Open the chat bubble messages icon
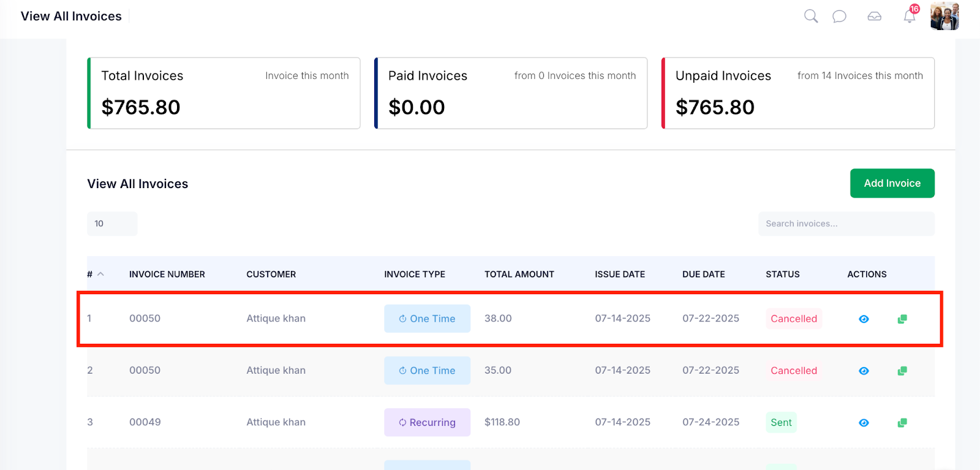Screen dimensions: 980x470 click(x=839, y=17)
